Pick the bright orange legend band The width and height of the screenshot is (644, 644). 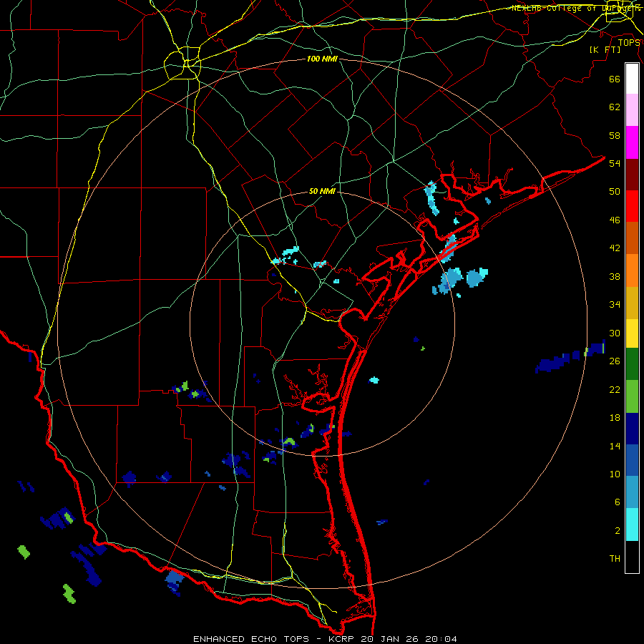[632, 270]
